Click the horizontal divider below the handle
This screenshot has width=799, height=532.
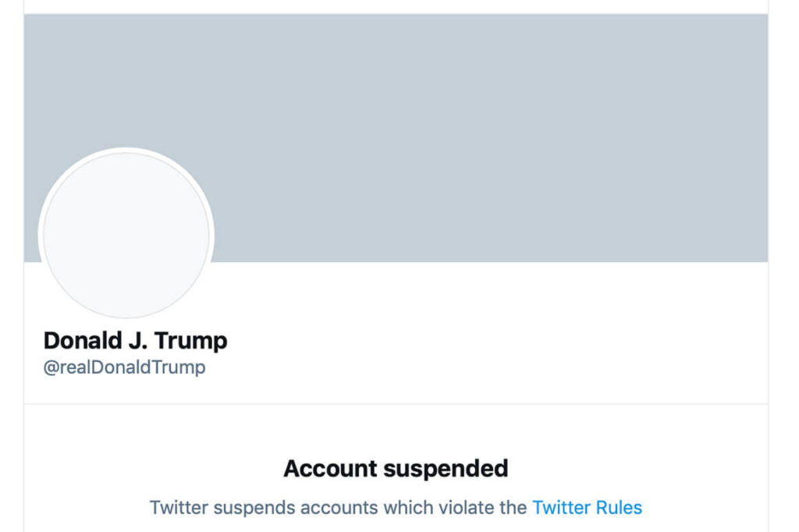(x=396, y=404)
